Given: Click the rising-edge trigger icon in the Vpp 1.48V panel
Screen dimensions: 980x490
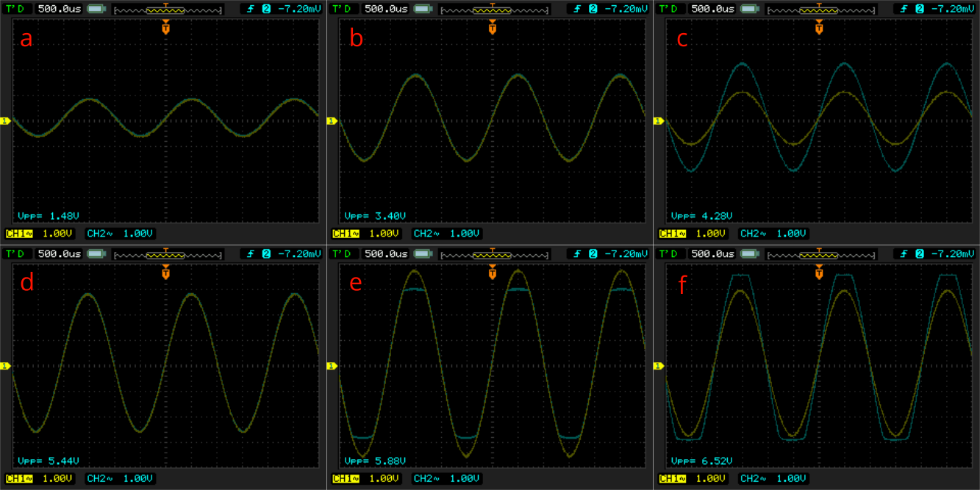Looking at the screenshot, I should 250,9.
